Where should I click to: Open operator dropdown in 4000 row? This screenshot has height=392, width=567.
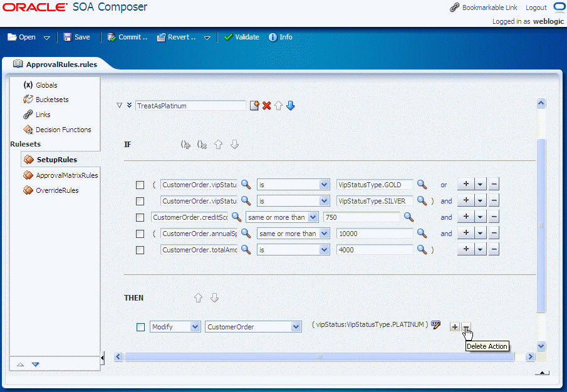pyautogui.click(x=324, y=250)
